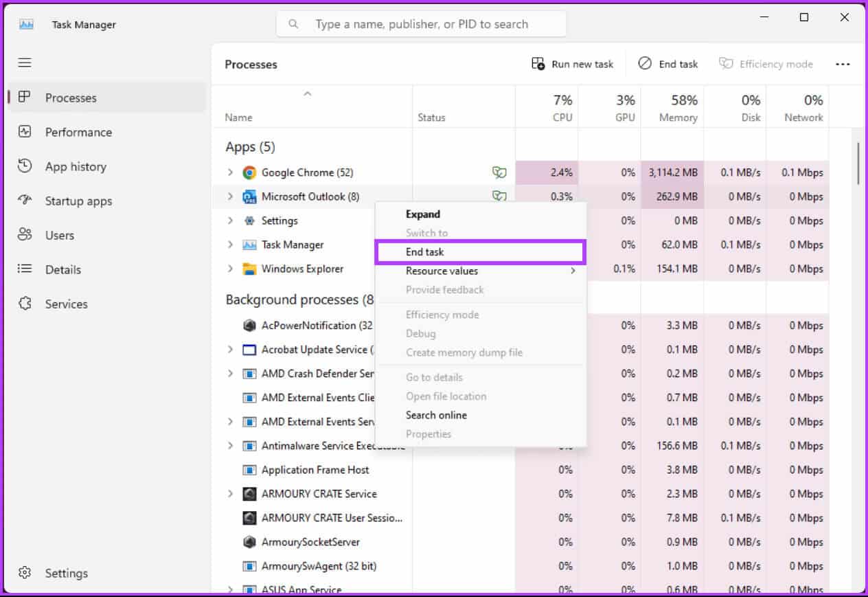This screenshot has height=597, width=868.
Task: Click the Details list icon
Action: pos(25,269)
